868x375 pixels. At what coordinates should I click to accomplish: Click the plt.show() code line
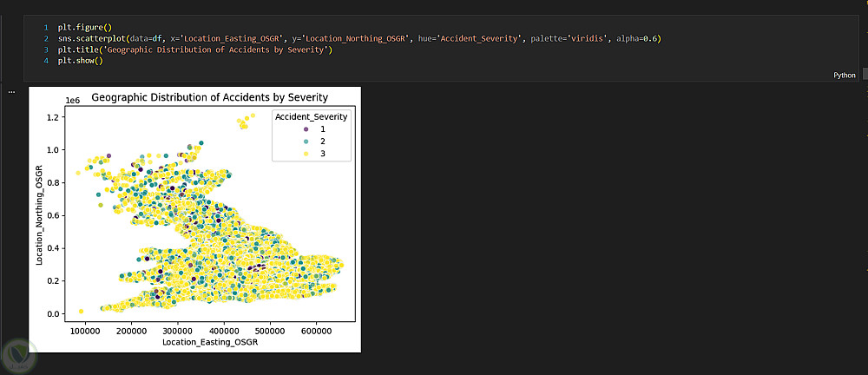pos(87,62)
